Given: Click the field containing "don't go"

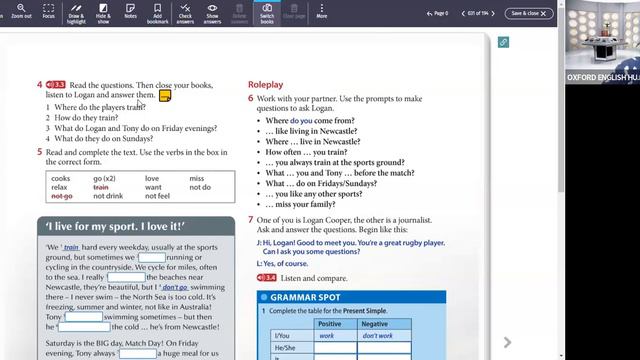Looking at the screenshot, I should (x=175, y=287).
